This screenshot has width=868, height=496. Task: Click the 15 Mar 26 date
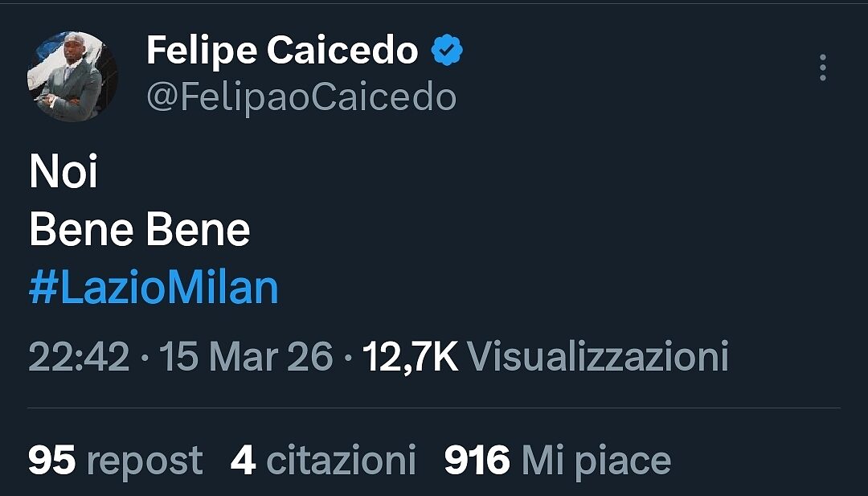click(x=247, y=356)
